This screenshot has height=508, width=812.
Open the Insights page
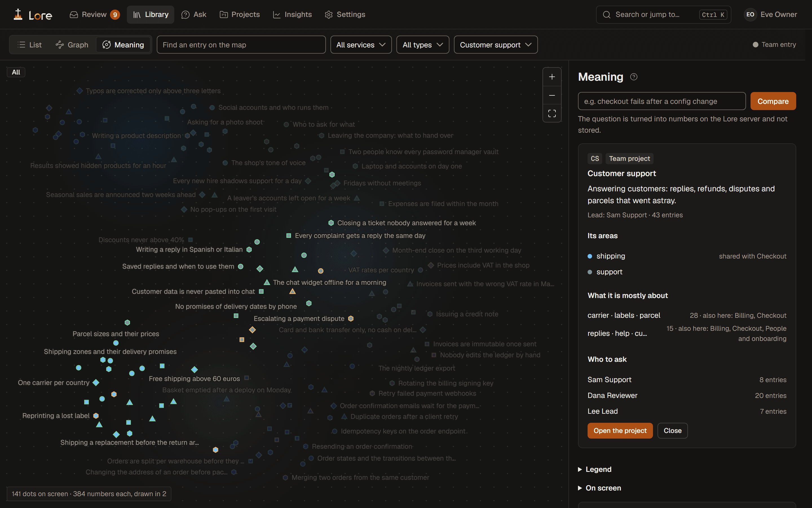pos(292,14)
